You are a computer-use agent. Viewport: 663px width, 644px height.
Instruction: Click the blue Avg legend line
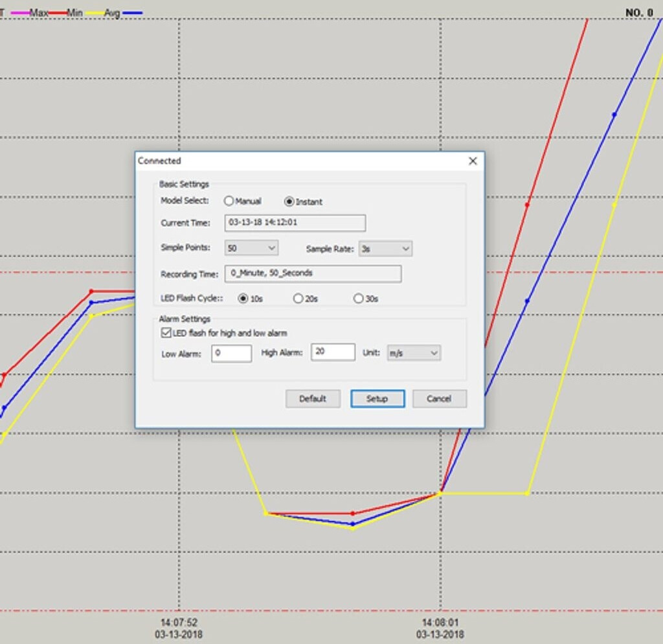132,13
